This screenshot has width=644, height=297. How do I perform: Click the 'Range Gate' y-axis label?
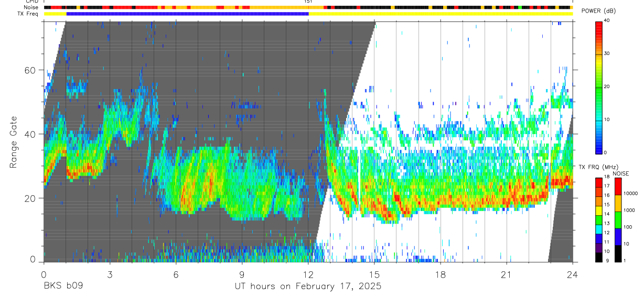(x=14, y=141)
